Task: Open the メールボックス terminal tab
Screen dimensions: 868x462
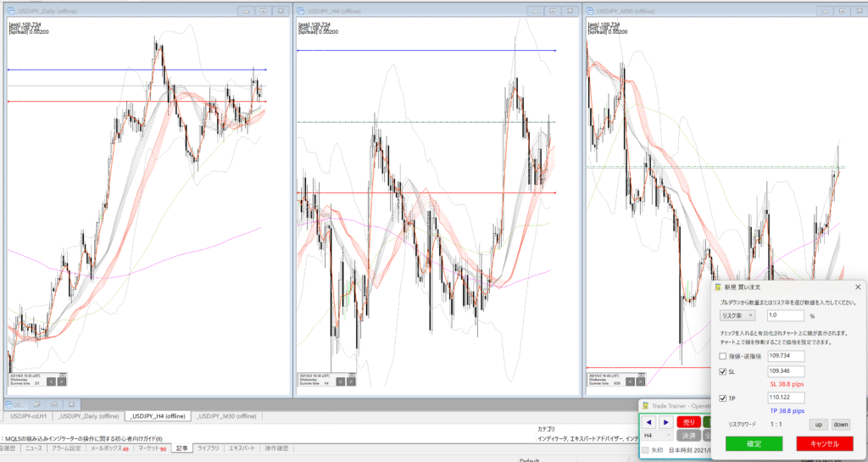Action: pos(109,448)
